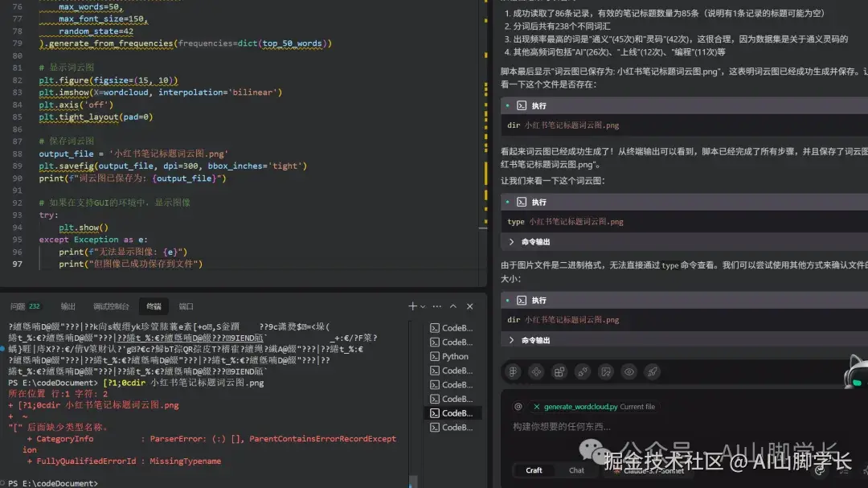The width and height of the screenshot is (868, 488).
Task: Click the eye preview icon in the AI panel toolbar
Action: pyautogui.click(x=628, y=372)
